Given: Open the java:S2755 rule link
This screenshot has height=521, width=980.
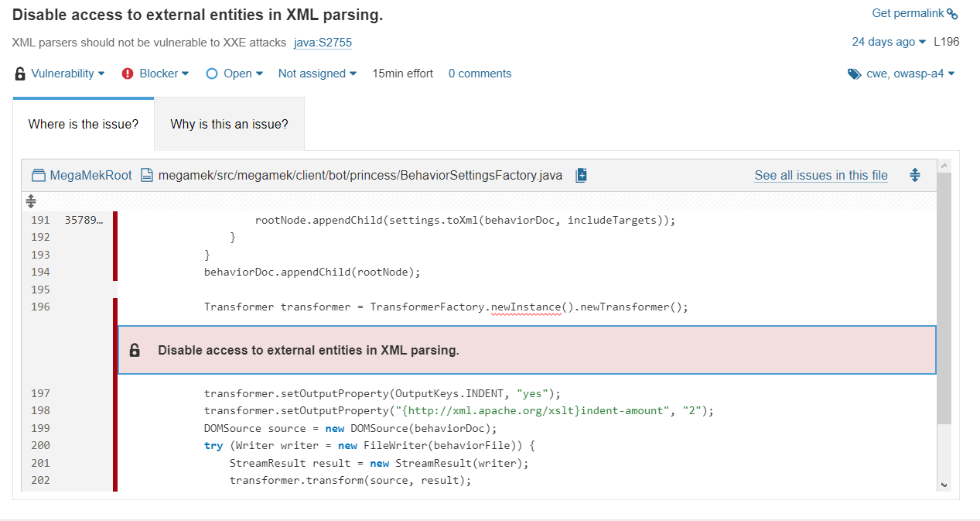Looking at the screenshot, I should 323,43.
